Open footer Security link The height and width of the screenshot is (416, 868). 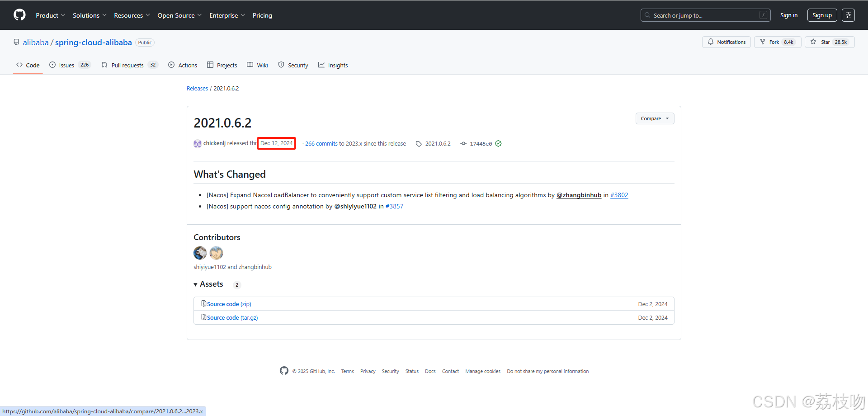tap(391, 372)
